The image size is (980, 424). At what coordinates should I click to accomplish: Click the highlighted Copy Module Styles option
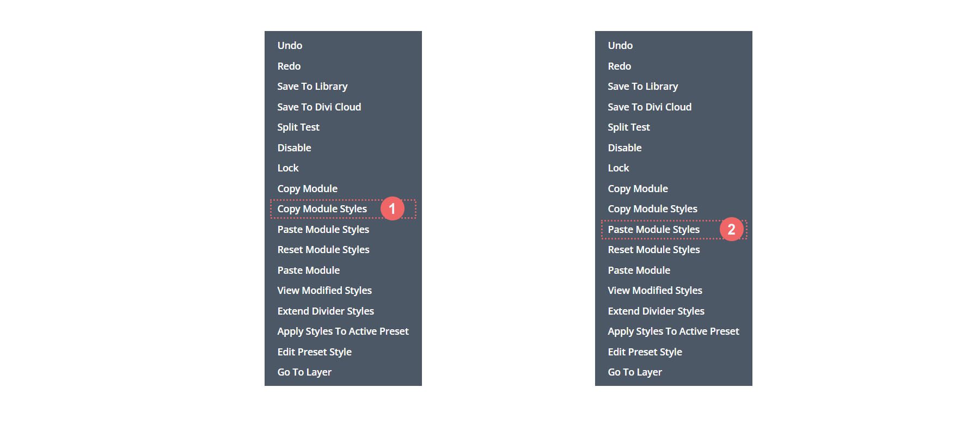(322, 208)
